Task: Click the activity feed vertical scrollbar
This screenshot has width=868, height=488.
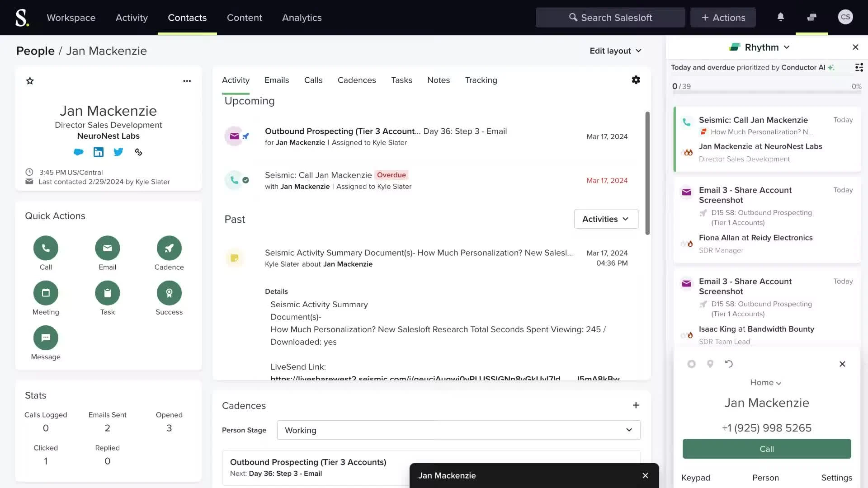Action: (x=647, y=173)
